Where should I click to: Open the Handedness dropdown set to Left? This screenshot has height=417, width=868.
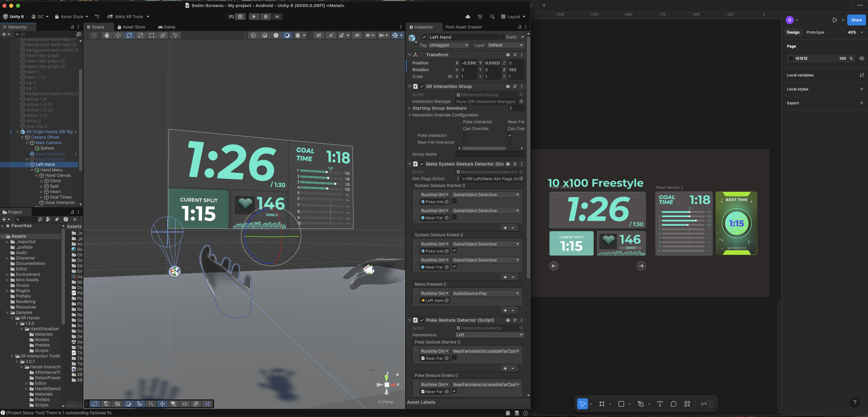point(489,335)
